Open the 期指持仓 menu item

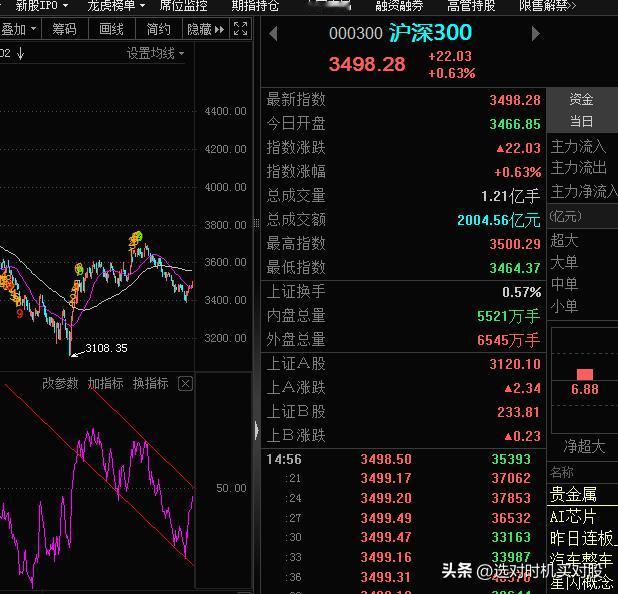point(255,6)
